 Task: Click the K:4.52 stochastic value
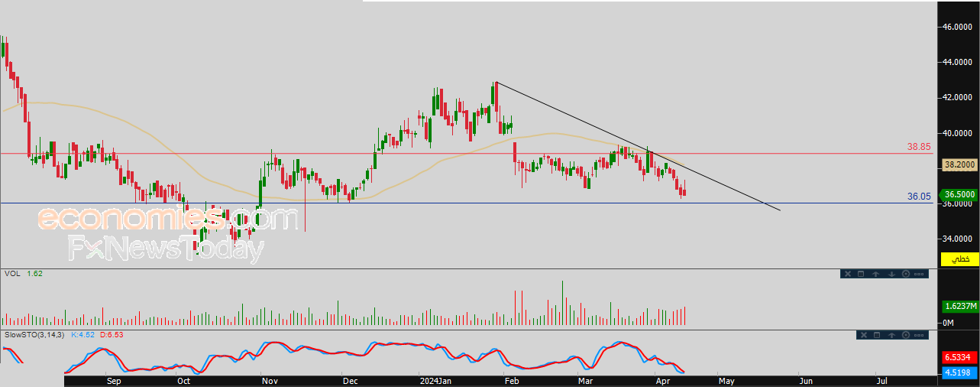[82, 334]
